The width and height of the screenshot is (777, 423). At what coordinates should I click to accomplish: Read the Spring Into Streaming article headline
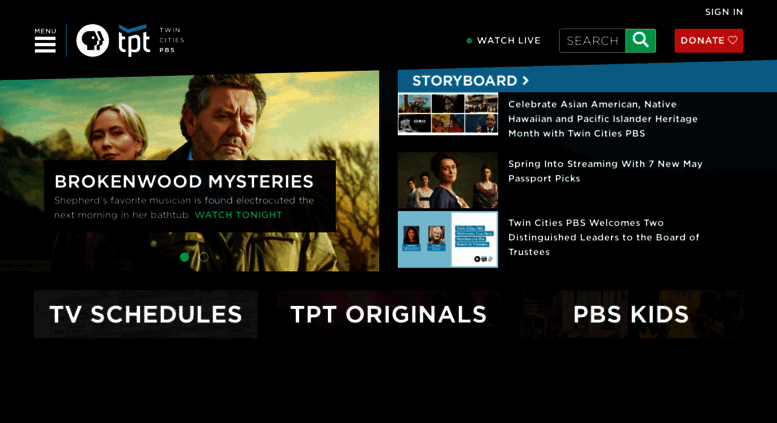tap(605, 171)
